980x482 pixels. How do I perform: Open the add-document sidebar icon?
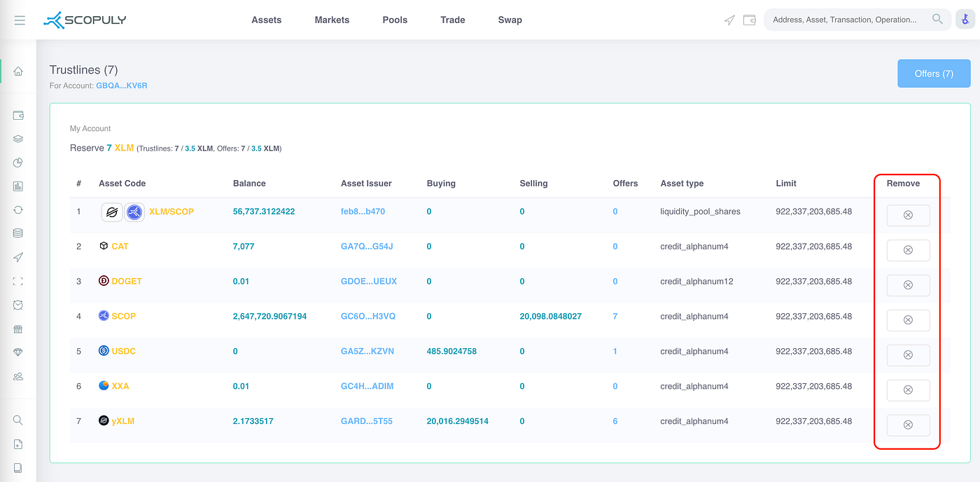[18, 444]
